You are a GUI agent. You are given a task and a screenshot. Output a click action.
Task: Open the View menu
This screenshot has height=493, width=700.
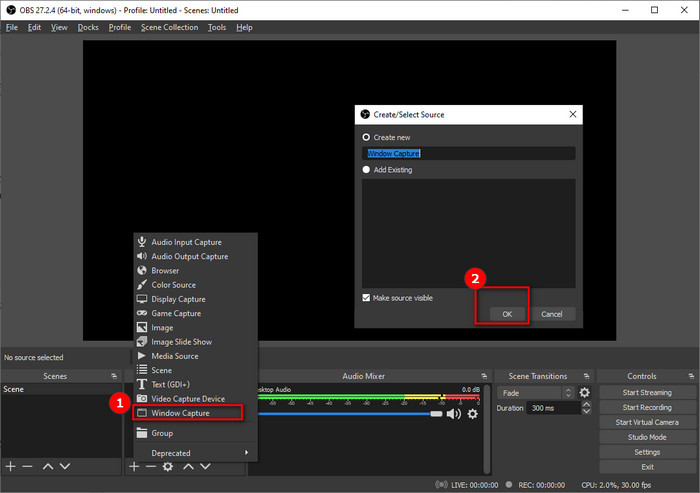pos(59,27)
